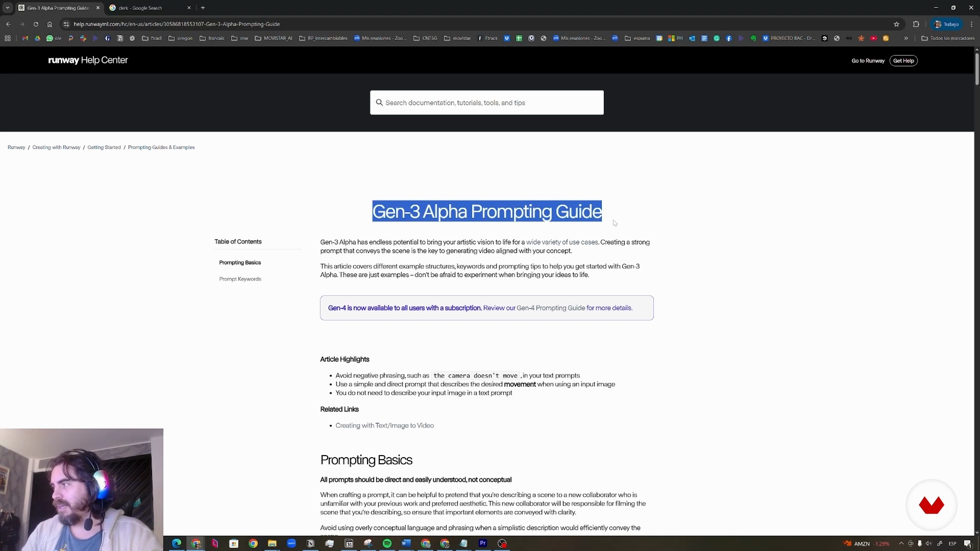Expand the 'espuma' bookmarks folder
Viewport: 980px width, 551px height.
(x=638, y=38)
